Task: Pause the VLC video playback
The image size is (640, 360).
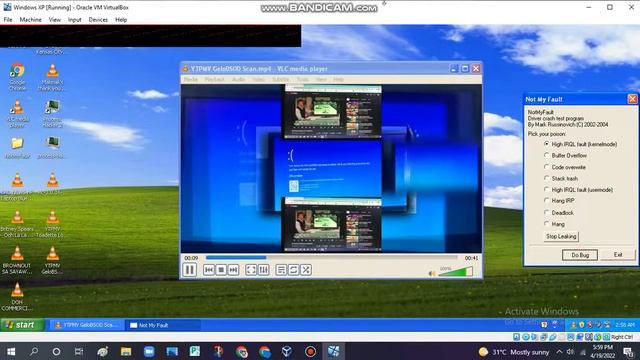Action: tap(189, 270)
